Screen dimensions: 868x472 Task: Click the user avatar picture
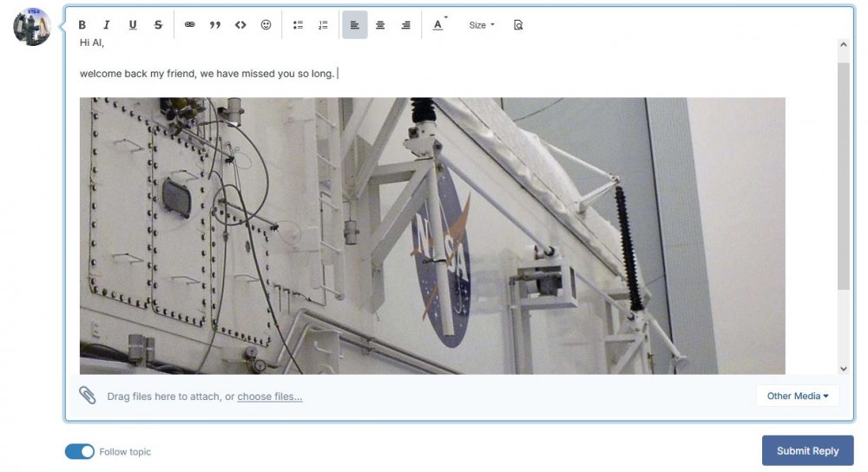tap(32, 27)
